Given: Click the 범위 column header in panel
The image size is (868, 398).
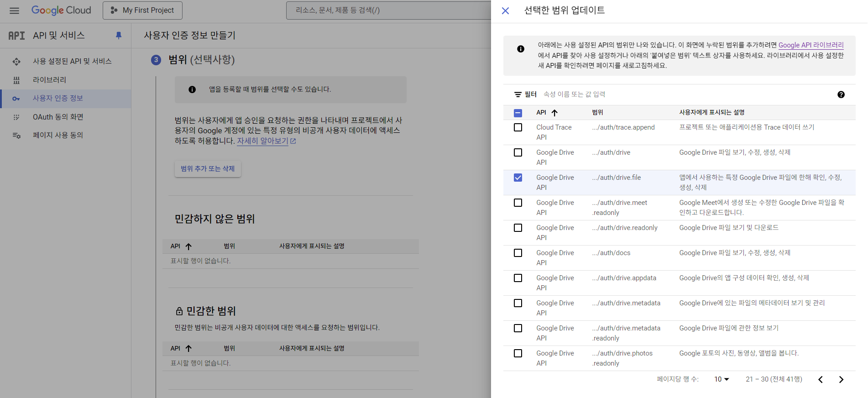Looking at the screenshot, I should pos(597,112).
